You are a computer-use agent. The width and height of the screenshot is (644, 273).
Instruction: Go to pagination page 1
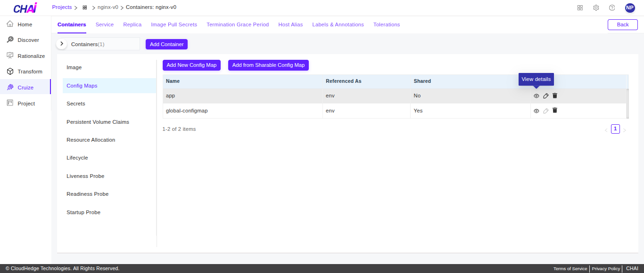pos(615,128)
